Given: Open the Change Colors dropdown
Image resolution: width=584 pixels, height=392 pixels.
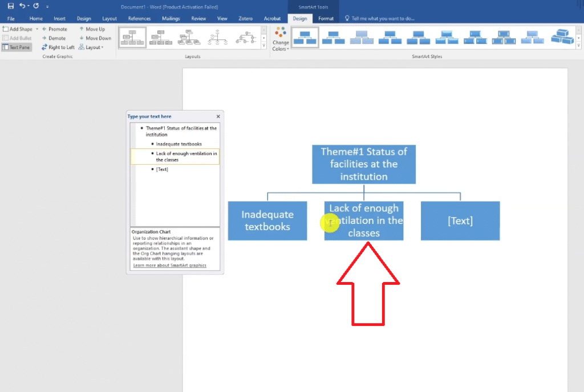Looking at the screenshot, I should pyautogui.click(x=281, y=39).
